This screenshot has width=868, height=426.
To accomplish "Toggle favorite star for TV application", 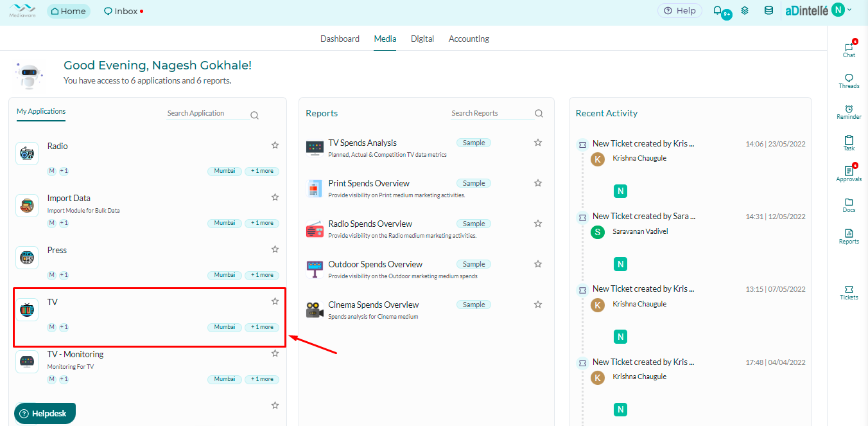I will click(275, 301).
